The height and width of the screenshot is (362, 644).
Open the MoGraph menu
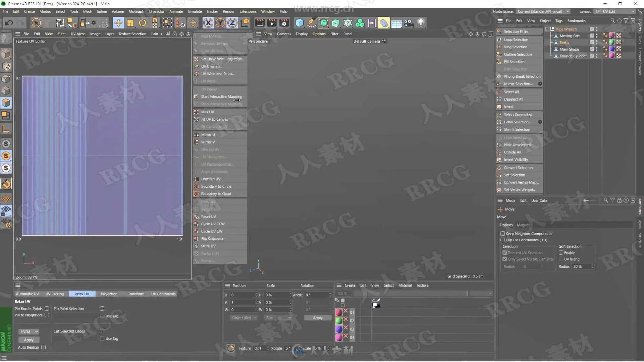(x=136, y=11)
